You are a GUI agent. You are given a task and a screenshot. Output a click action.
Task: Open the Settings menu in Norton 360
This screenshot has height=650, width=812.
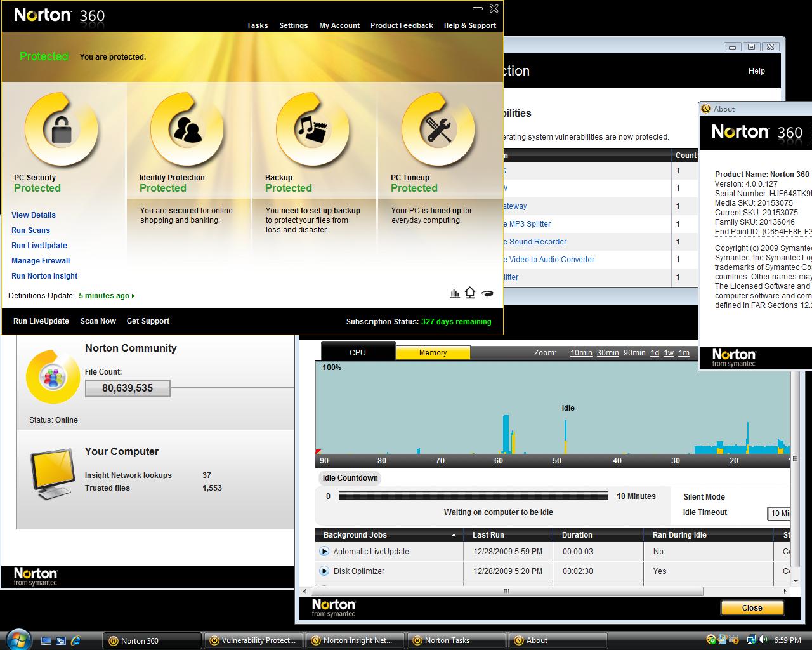294,25
